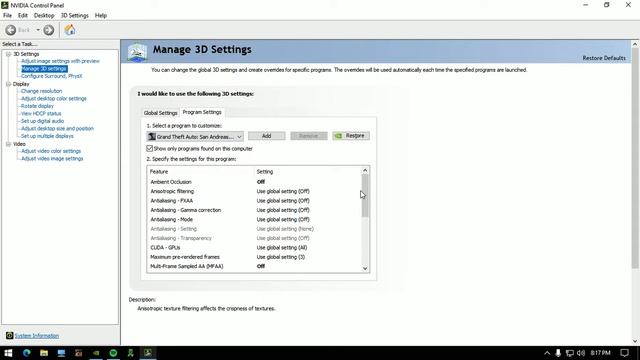Open the Windows Start menu
Image resolution: width=640 pixels, height=360 pixels.
(x=8, y=353)
